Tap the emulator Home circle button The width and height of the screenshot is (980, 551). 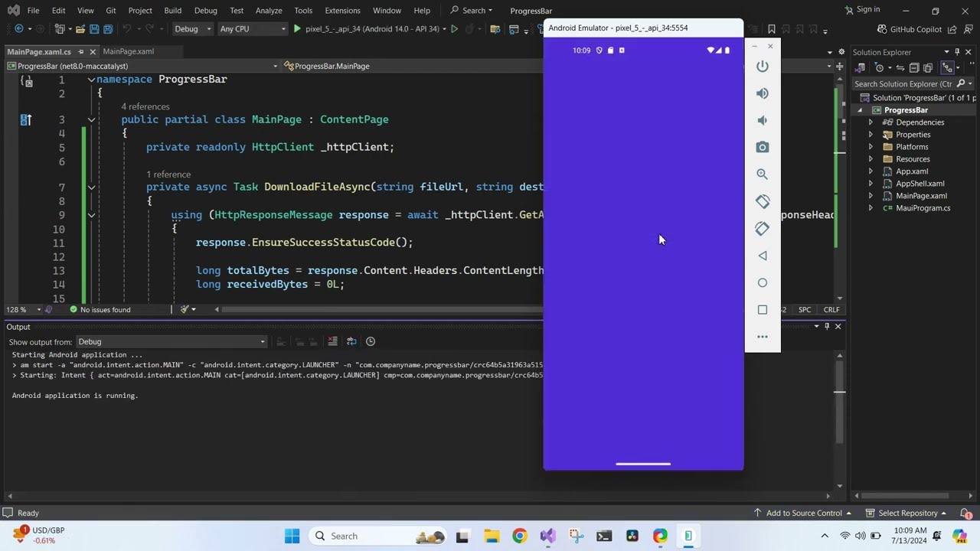coord(762,283)
